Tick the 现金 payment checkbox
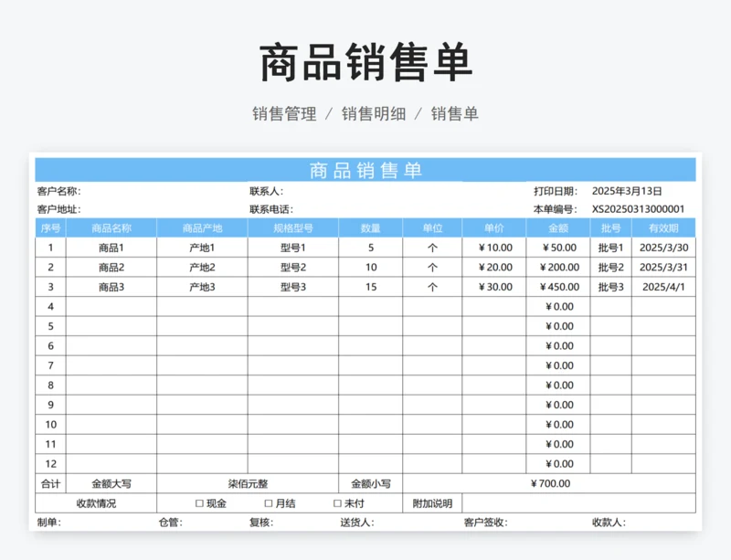731x560 pixels. (199, 503)
